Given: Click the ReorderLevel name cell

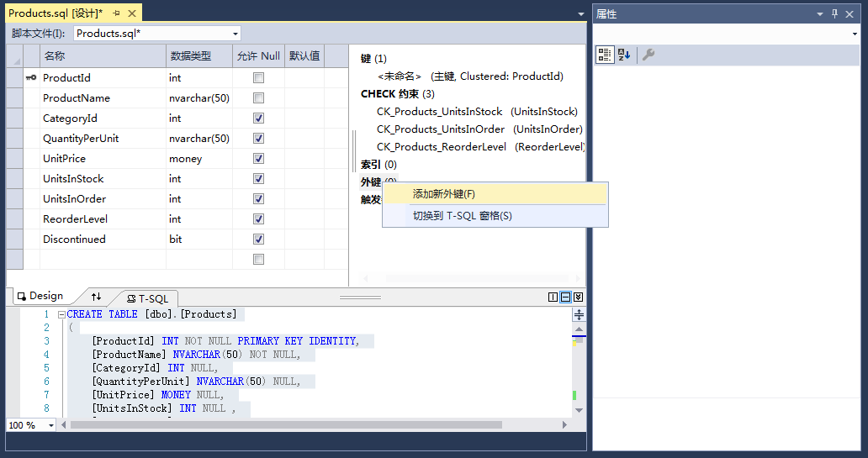Looking at the screenshot, I should click(x=103, y=219).
